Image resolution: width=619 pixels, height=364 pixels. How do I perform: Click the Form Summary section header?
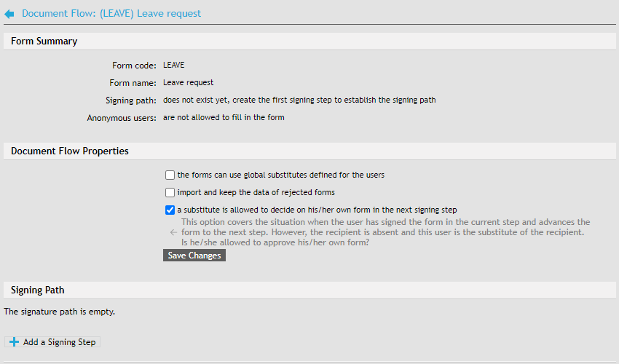pyautogui.click(x=44, y=41)
